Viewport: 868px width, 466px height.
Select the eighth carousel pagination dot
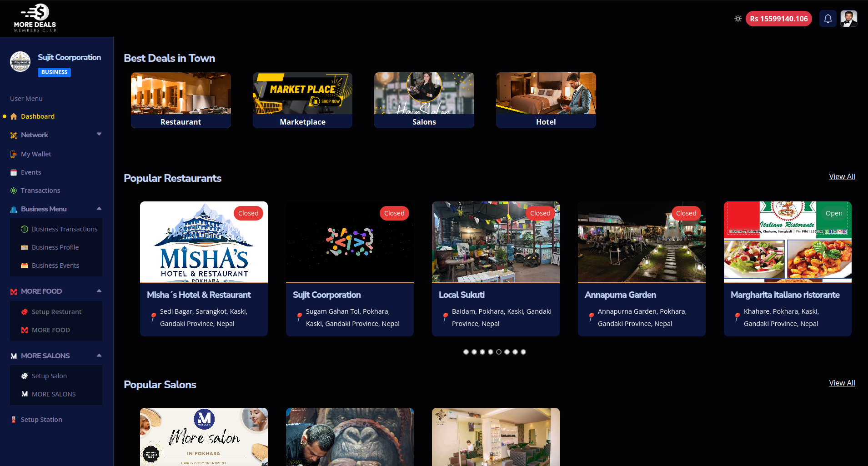pos(523,352)
